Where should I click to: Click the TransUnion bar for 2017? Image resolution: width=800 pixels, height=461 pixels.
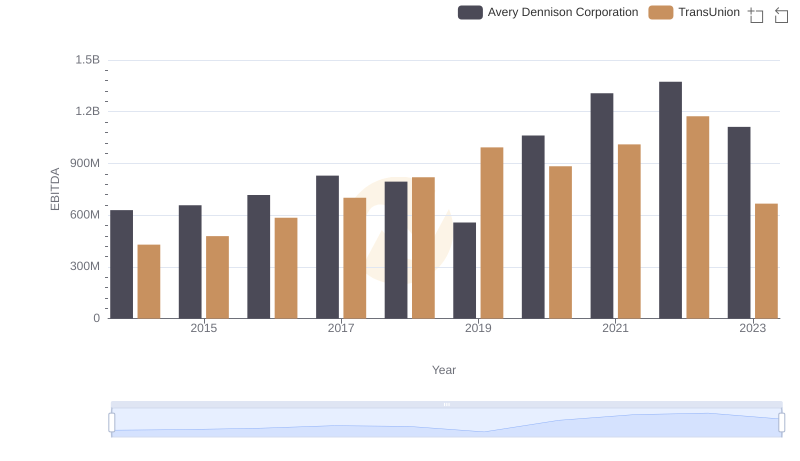[x=355, y=258]
